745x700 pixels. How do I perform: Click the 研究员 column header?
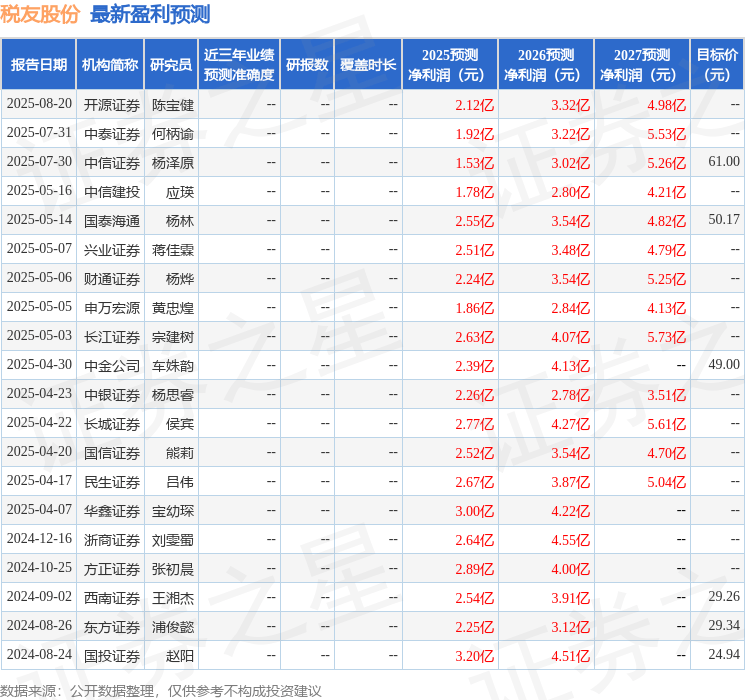(x=171, y=65)
